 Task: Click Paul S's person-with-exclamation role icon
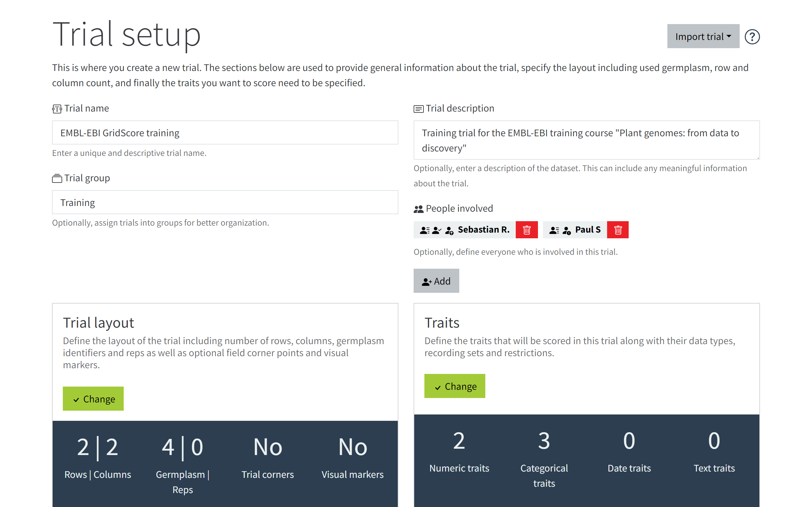566,230
